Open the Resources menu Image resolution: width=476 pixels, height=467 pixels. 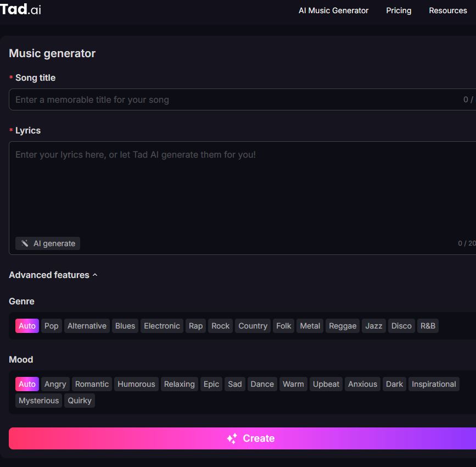447,10
